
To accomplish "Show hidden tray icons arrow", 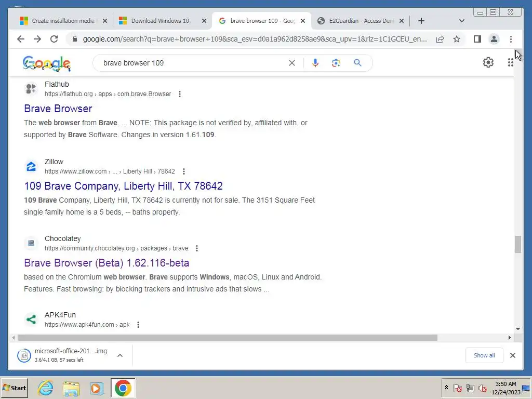I will point(446,388).
